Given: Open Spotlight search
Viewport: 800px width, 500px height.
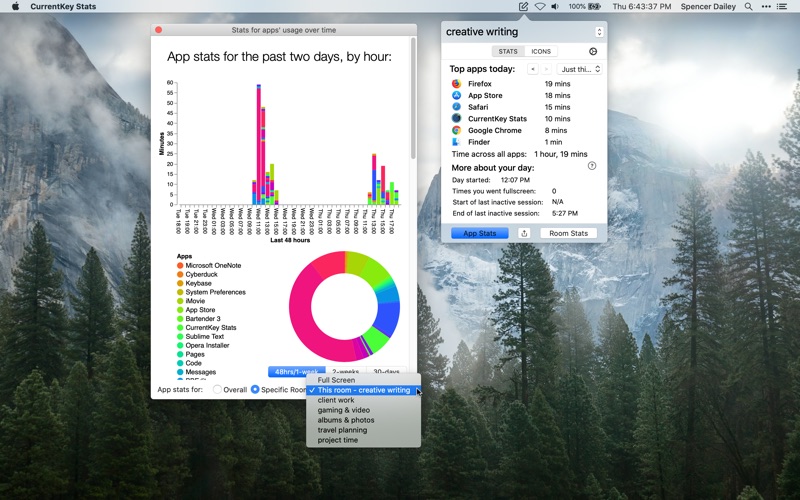Looking at the screenshot, I should (748, 7).
